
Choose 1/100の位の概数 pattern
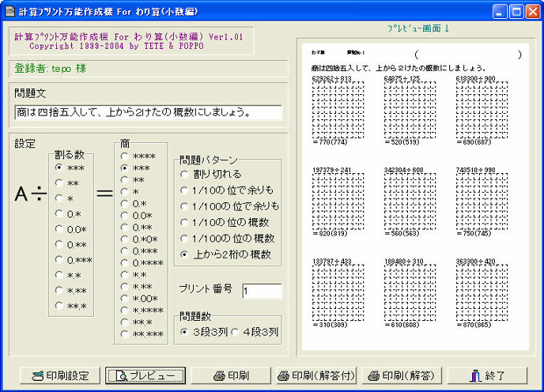[x=228, y=239]
